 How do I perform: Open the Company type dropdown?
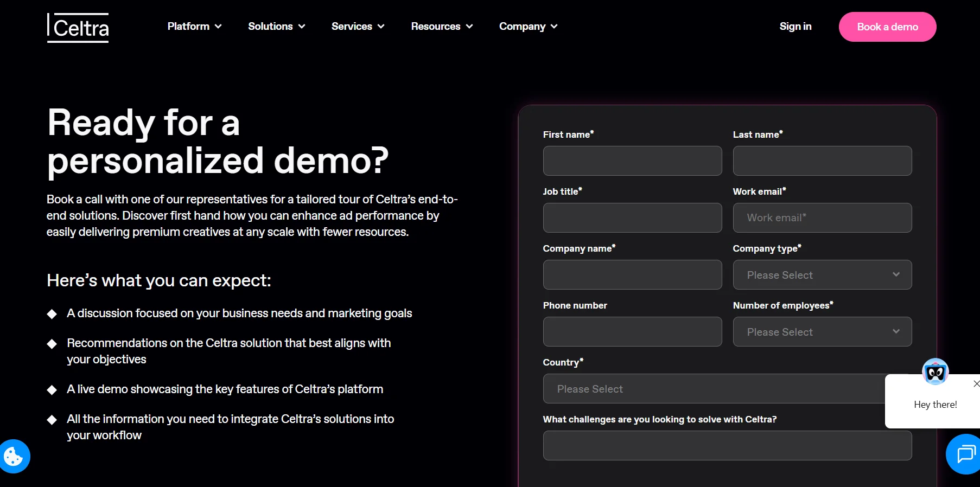(x=822, y=274)
